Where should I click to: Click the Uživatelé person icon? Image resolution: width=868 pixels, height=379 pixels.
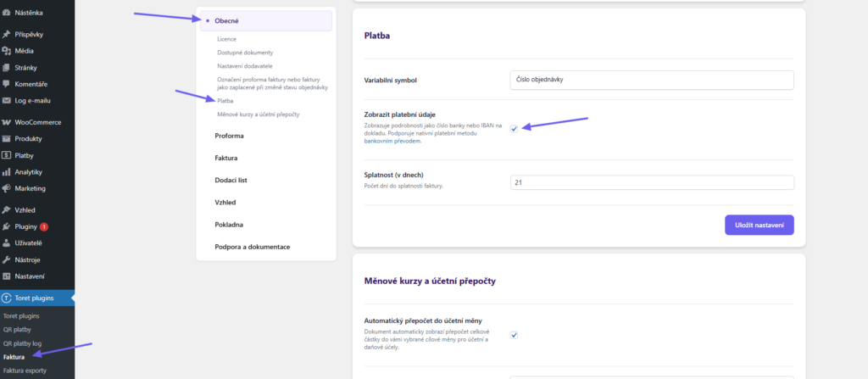[7, 242]
